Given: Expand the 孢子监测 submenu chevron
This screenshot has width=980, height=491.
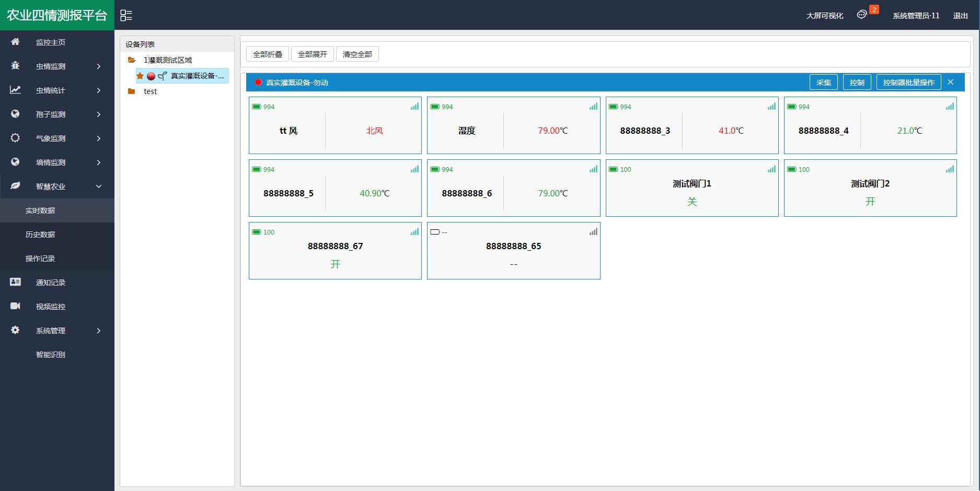Looking at the screenshot, I should 99,114.
